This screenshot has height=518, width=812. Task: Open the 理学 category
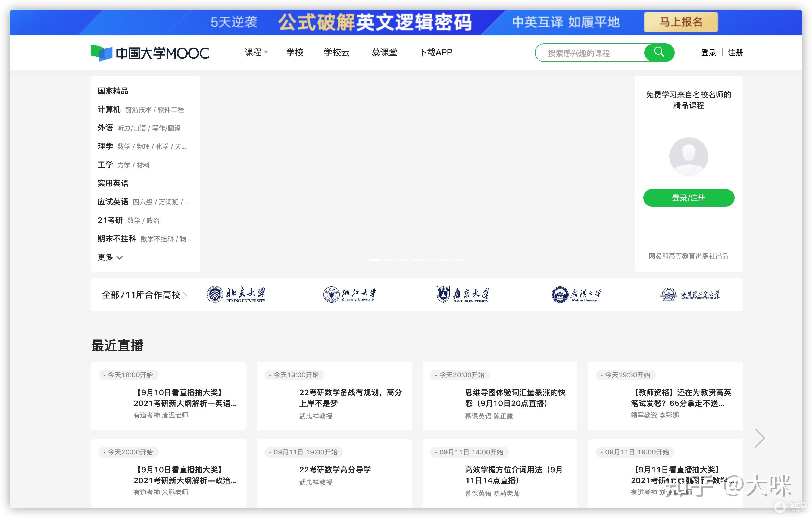click(105, 146)
